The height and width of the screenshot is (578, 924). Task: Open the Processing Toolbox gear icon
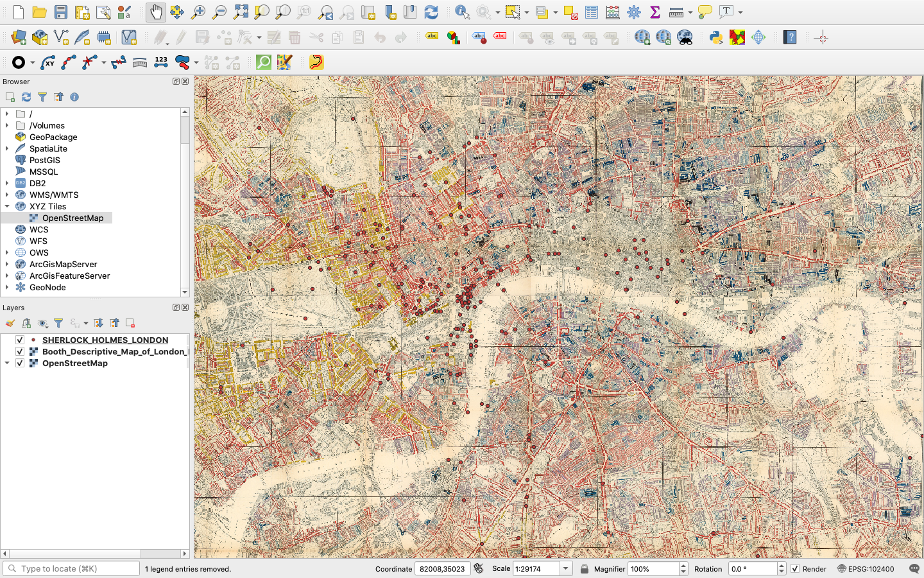coord(634,12)
